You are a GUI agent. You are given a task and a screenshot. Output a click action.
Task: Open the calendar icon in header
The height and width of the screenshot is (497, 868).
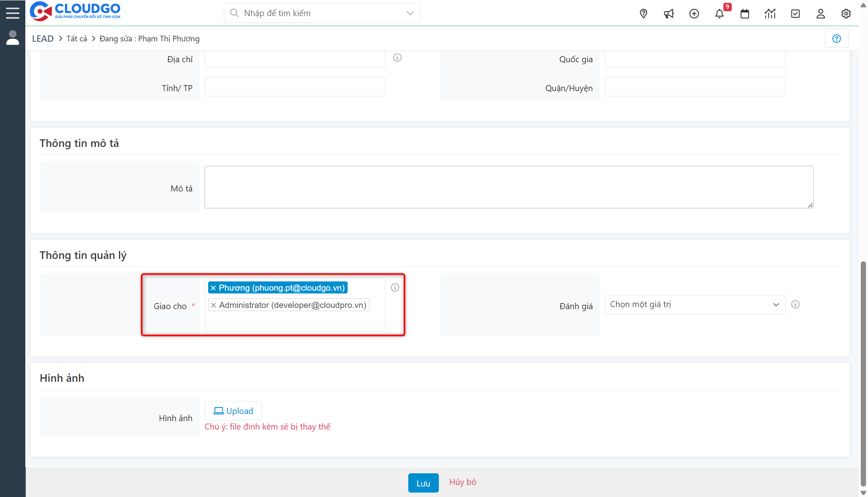[x=745, y=14]
